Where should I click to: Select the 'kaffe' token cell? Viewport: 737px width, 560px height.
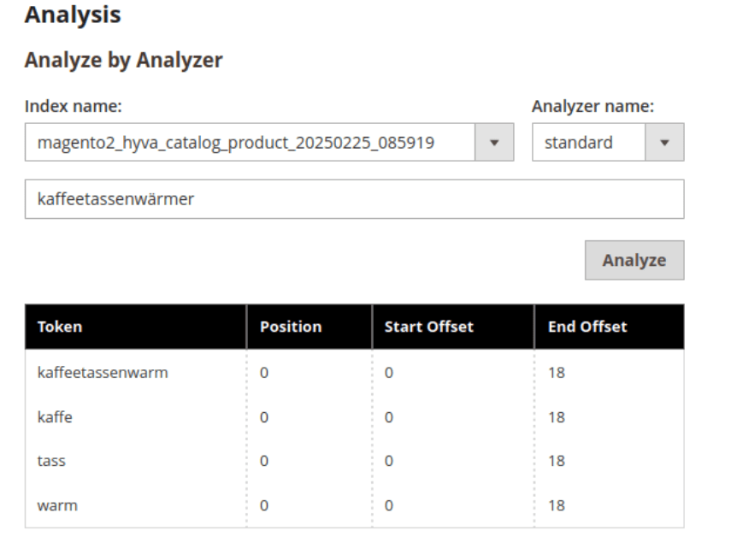pyautogui.click(x=55, y=417)
